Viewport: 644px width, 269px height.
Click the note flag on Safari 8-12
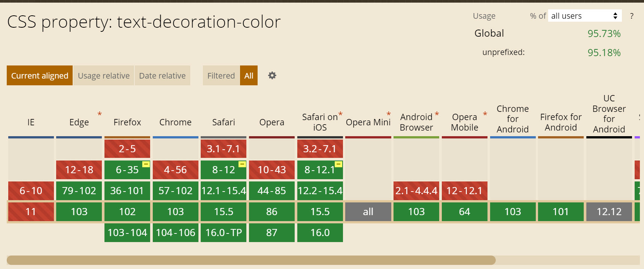(x=242, y=164)
